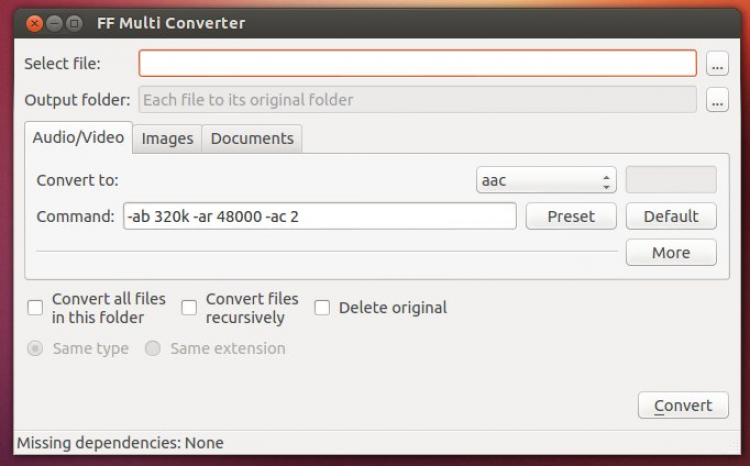
Task: Maximize the FF Multi Converter window
Action: [x=74, y=23]
